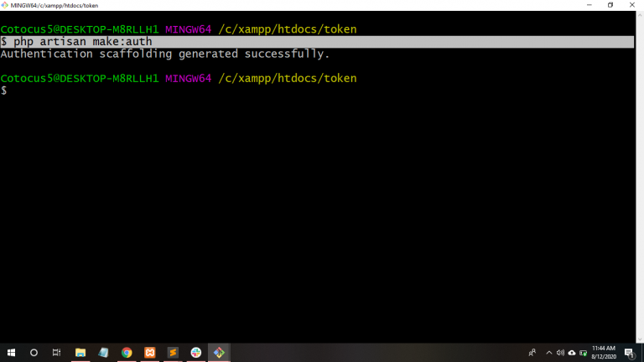Screen dimensions: 644x362
Task: Switch to Sublime Text in the taskbar
Action: click(x=173, y=353)
